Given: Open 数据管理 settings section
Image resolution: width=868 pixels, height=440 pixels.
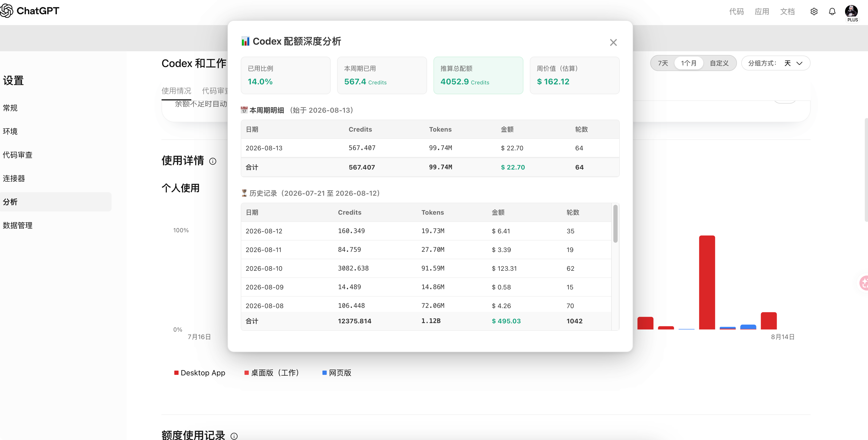Looking at the screenshot, I should [x=18, y=225].
